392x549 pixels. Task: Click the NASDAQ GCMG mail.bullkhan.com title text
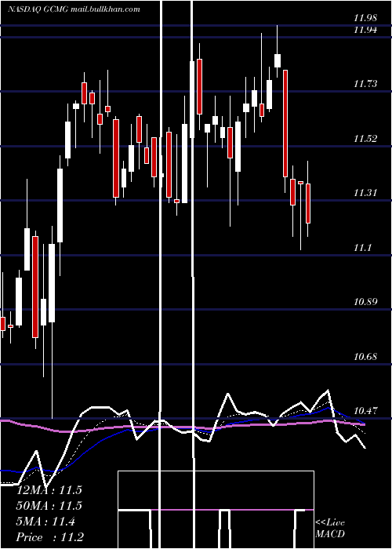click(x=74, y=9)
